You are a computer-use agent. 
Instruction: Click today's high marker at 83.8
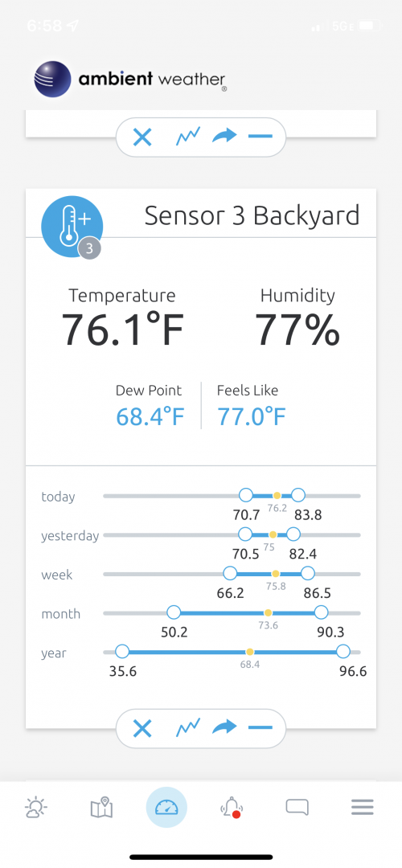298,495
